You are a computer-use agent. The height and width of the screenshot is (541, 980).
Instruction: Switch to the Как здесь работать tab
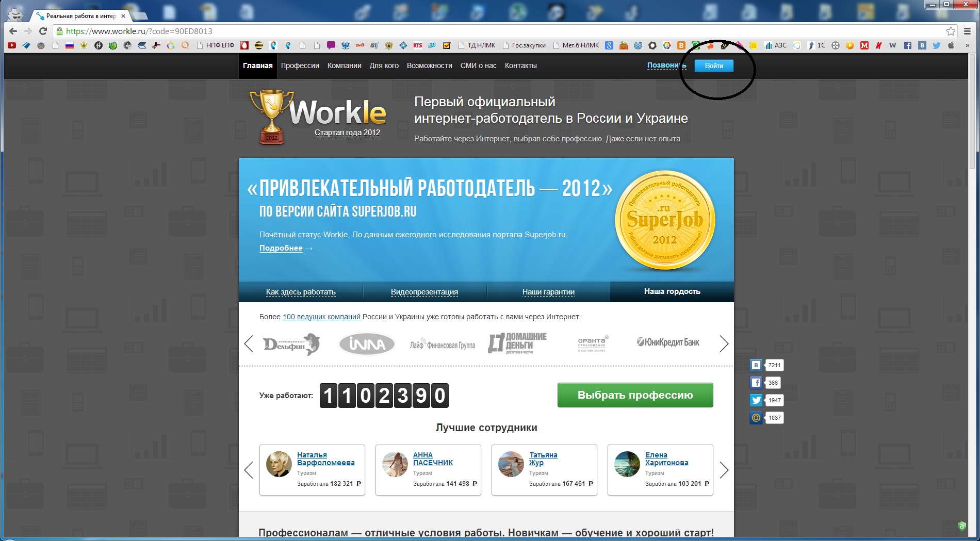pos(301,292)
